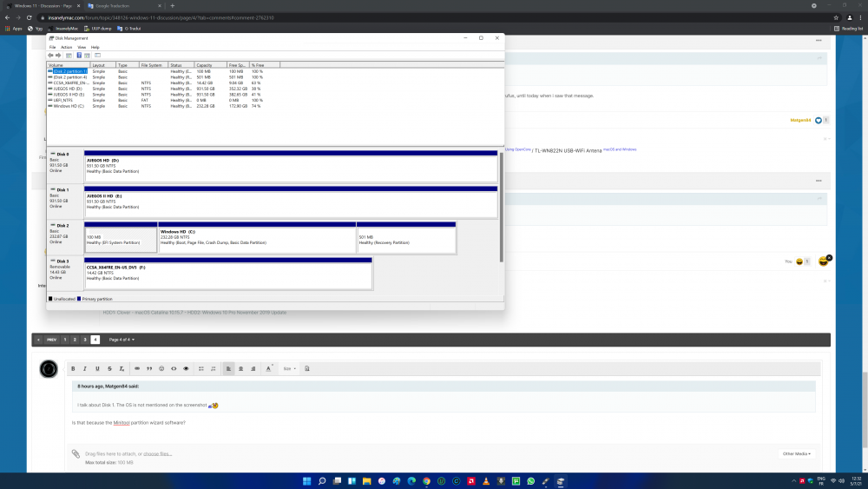Open the text color picker in editor

point(268,368)
